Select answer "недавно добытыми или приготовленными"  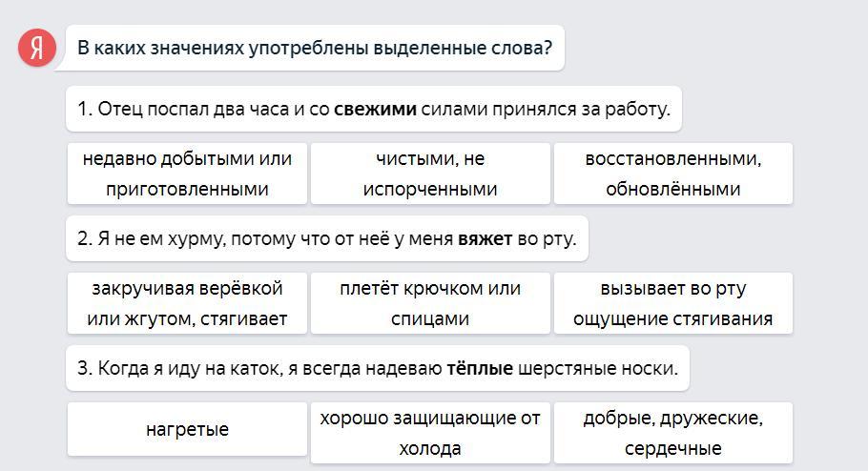pyautogui.click(x=187, y=174)
